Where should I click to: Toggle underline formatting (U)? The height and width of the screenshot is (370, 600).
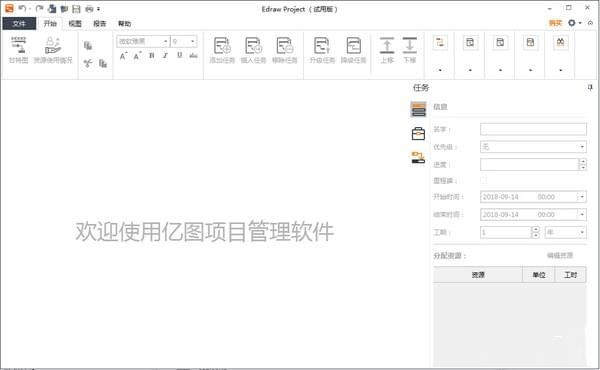(179, 56)
